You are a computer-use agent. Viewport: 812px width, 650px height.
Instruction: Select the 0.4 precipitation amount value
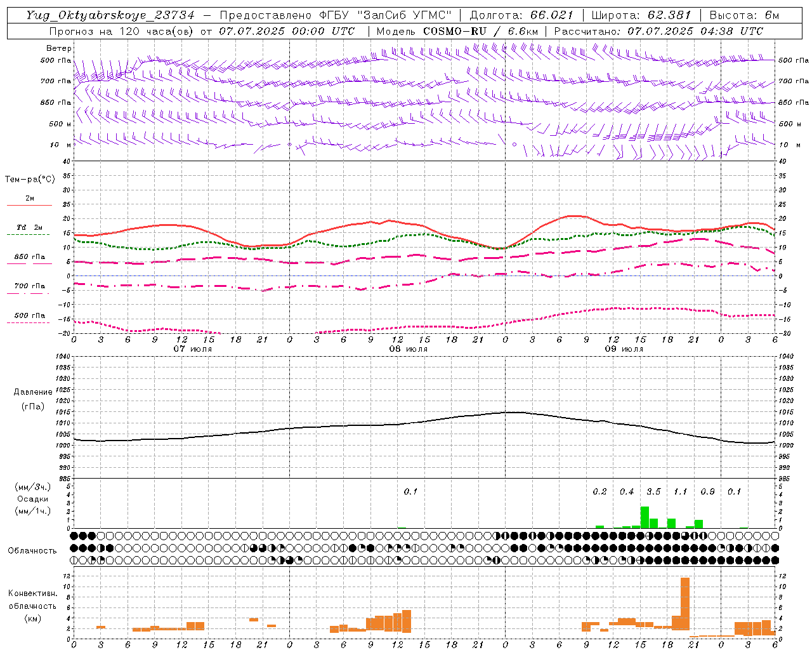click(x=627, y=492)
